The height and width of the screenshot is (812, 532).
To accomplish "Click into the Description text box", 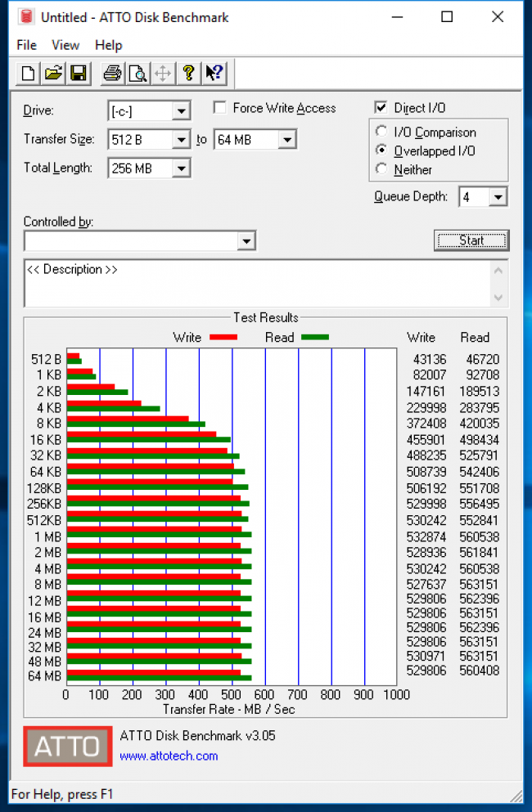I will 257,283.
